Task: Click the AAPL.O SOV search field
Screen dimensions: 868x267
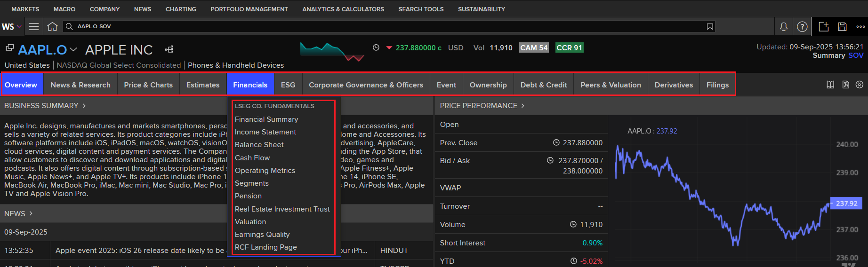Action: 377,27
